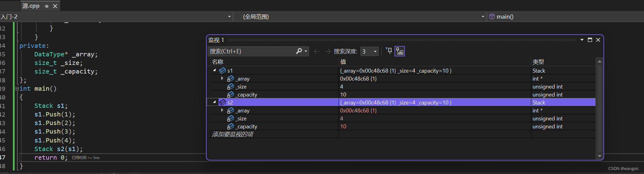Switch to 源.cpp editor tab
This screenshot has width=644, height=174.
click(31, 6)
